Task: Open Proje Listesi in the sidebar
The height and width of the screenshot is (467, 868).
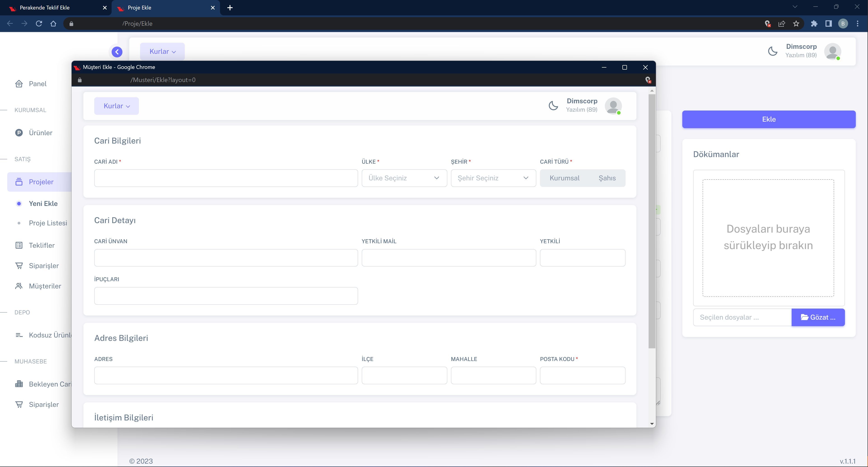Action: [x=48, y=223]
